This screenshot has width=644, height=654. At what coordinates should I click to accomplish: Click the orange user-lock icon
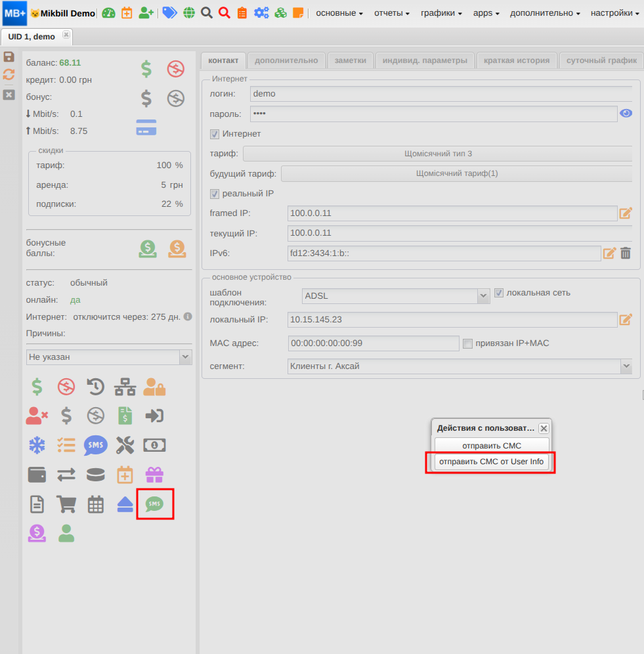pyautogui.click(x=154, y=387)
